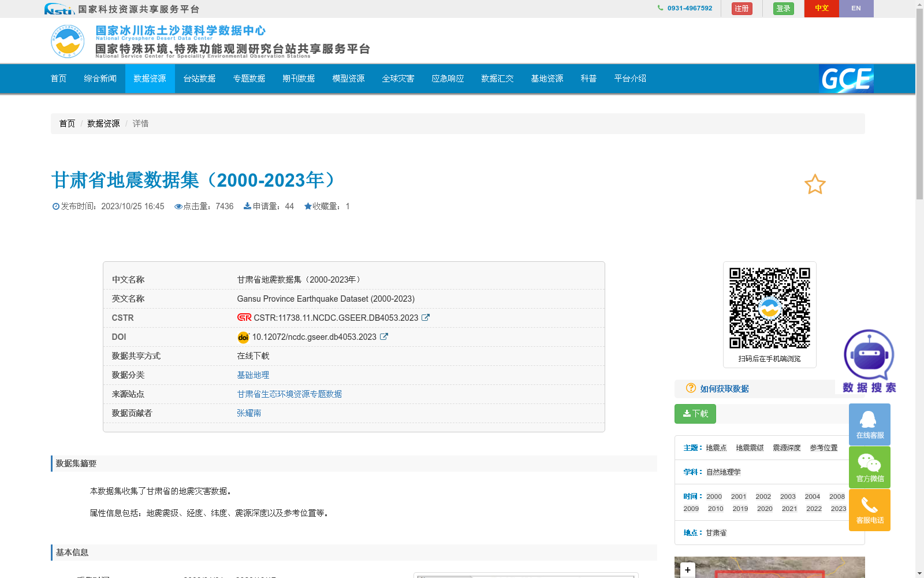Open 甘肃省生态环境资源专题数据 source link

click(x=289, y=394)
